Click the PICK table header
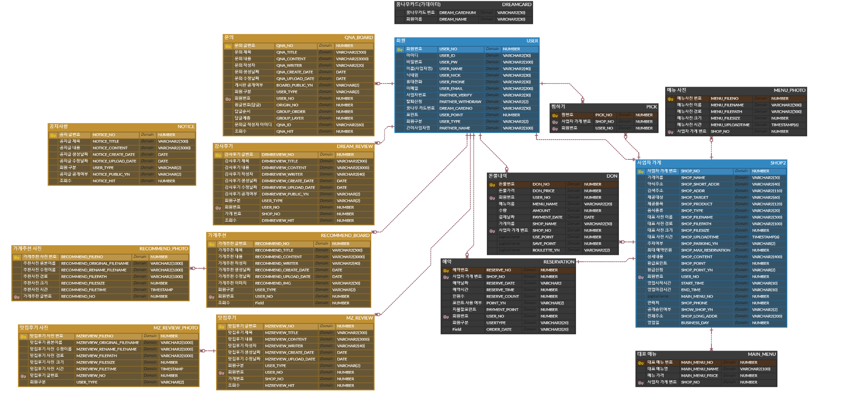Viewport: 868px width, 403px height. (604, 107)
